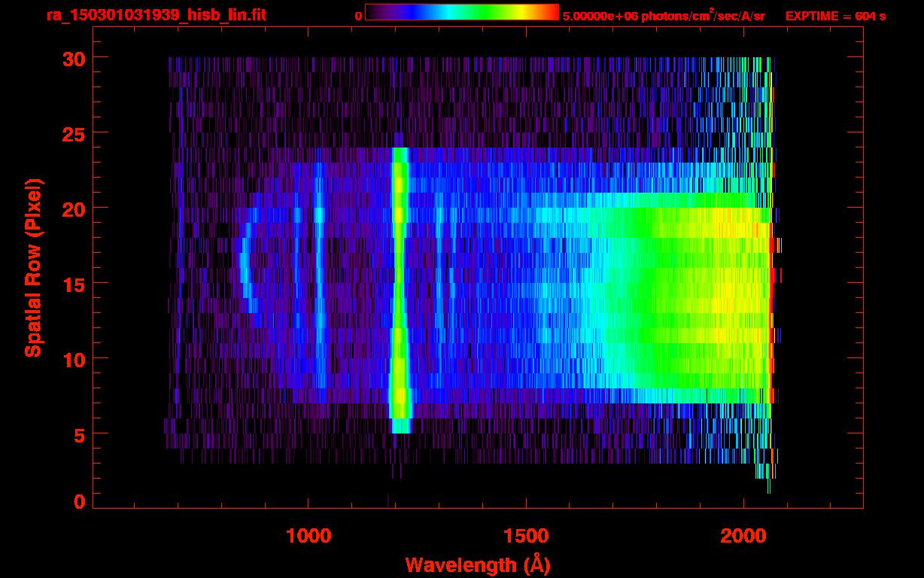Click the EXPTIME = 604 s text
Image resolution: width=924 pixels, height=578 pixels.
pyautogui.click(x=835, y=16)
